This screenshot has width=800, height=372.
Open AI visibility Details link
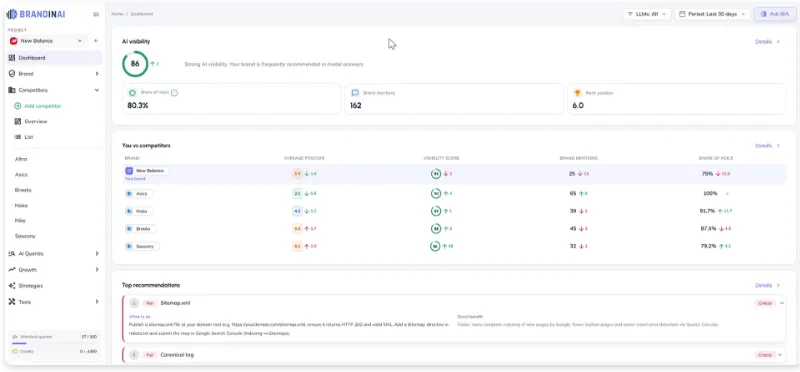pos(767,42)
